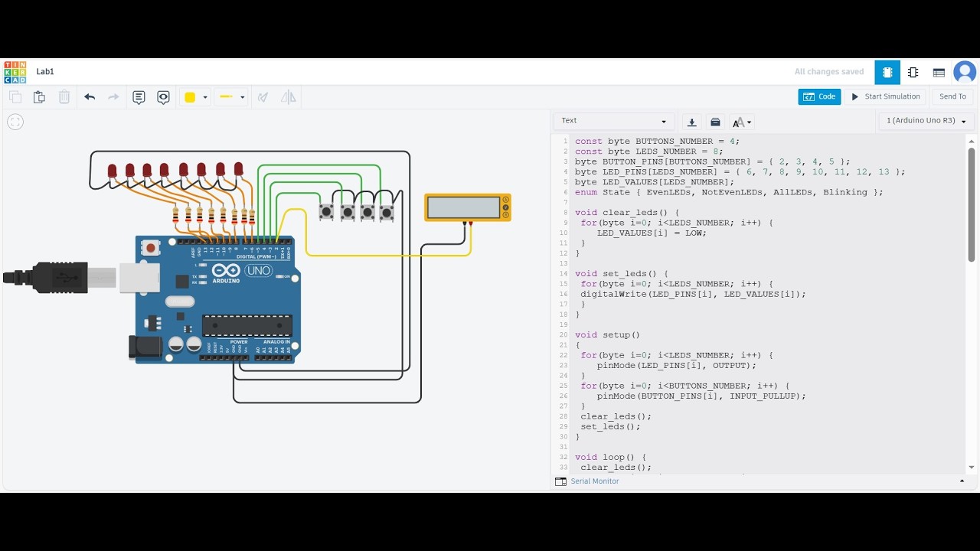
Task: Open the Text edit mode dropdown
Action: [613, 121]
